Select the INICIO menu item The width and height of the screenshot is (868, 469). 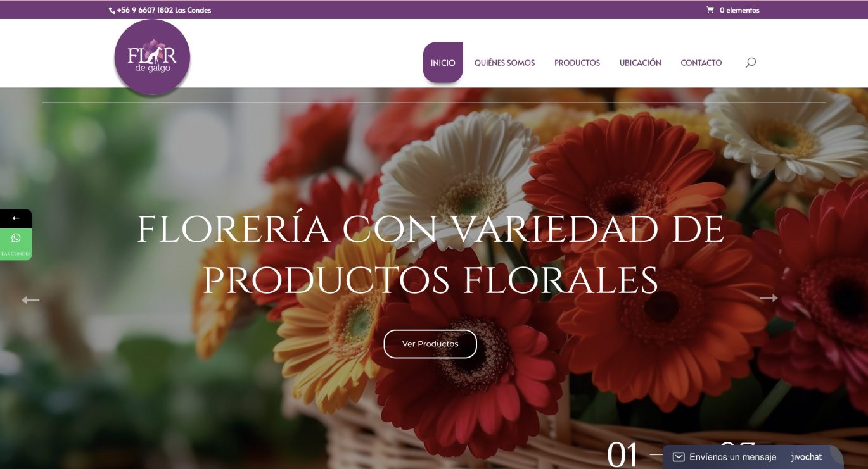(443, 63)
